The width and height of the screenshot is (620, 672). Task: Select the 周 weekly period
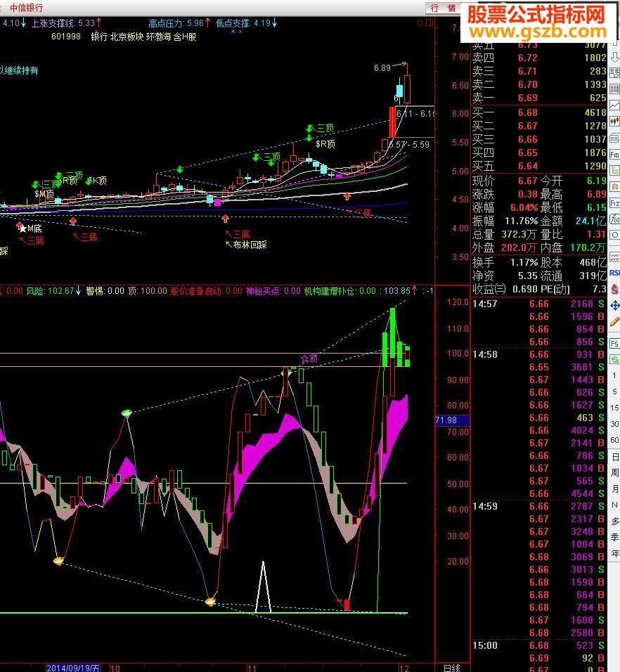(615, 472)
